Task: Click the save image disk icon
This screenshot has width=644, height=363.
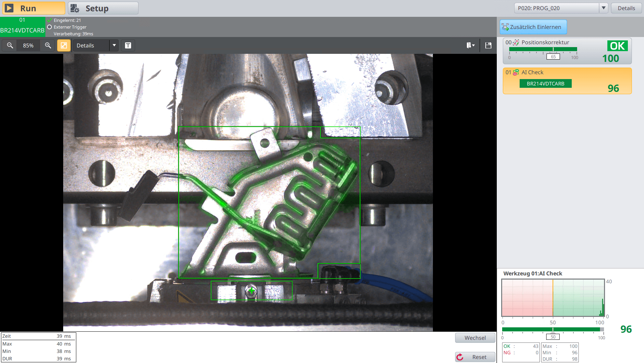Action: [x=488, y=45]
